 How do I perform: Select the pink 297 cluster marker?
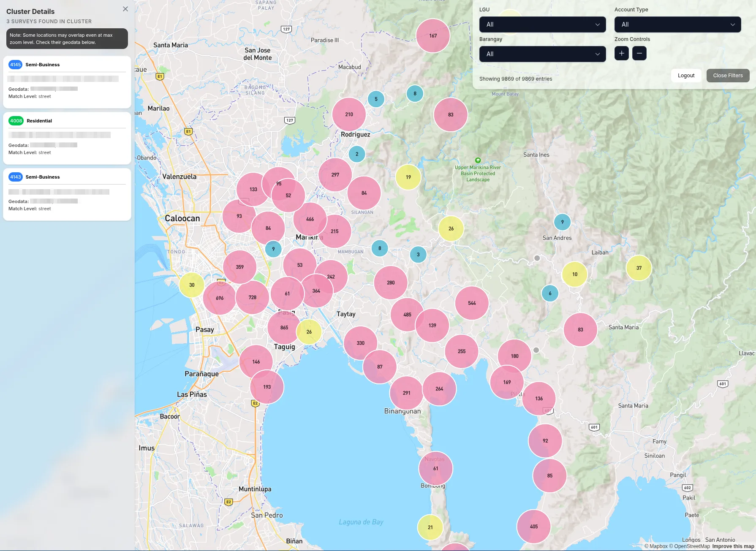(x=335, y=175)
